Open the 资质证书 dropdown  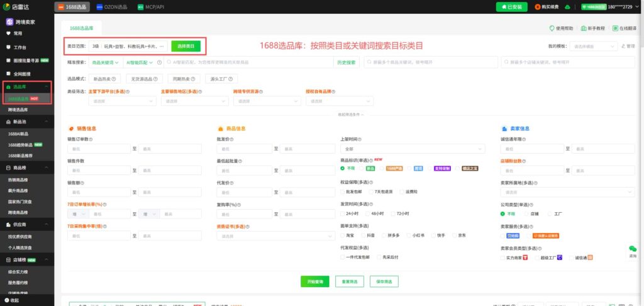[x=275, y=236]
